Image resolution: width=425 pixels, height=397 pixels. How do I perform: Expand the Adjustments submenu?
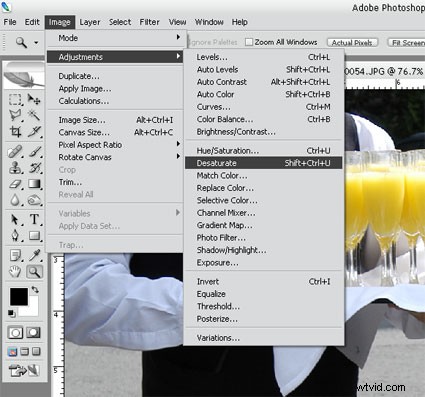tap(115, 57)
